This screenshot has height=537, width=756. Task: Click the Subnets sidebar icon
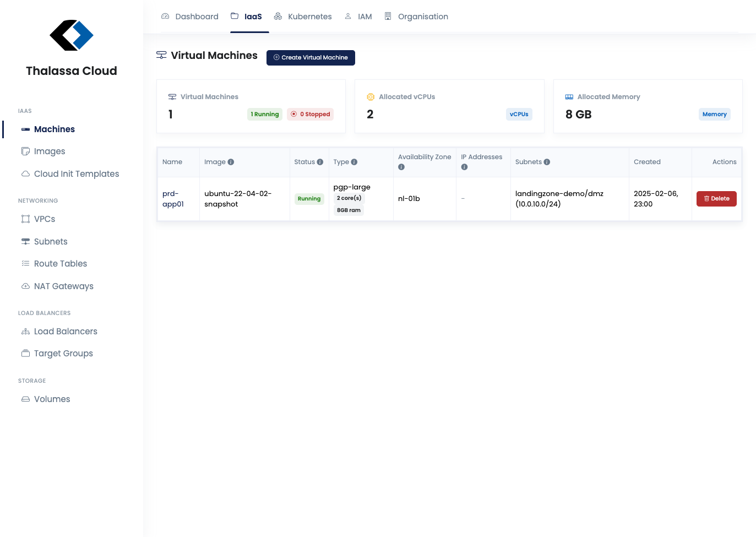coord(25,242)
